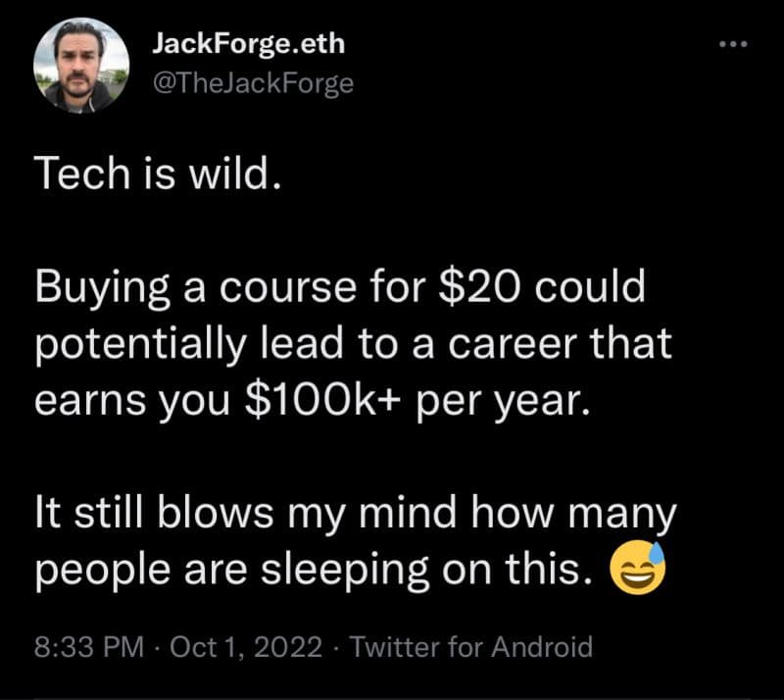784x700 pixels.
Task: Click the words 'sleeping on this.'
Action: [x=428, y=571]
